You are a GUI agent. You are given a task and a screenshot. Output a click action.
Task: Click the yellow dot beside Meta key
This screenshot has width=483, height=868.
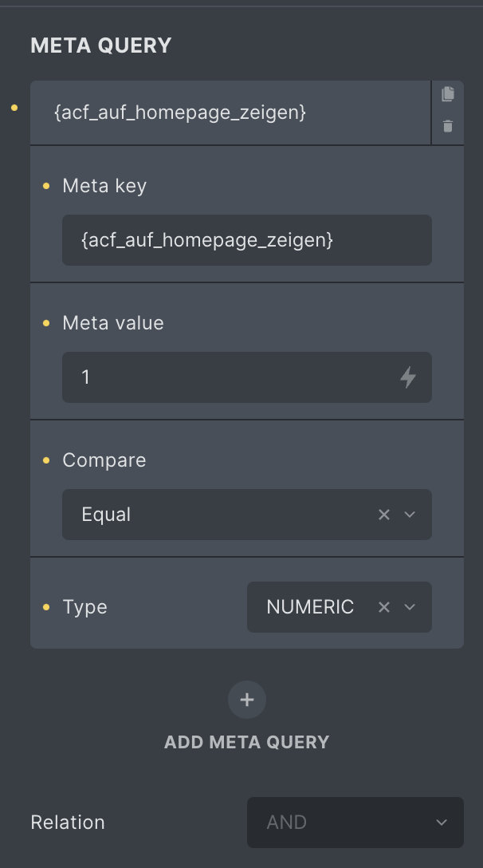point(46,186)
